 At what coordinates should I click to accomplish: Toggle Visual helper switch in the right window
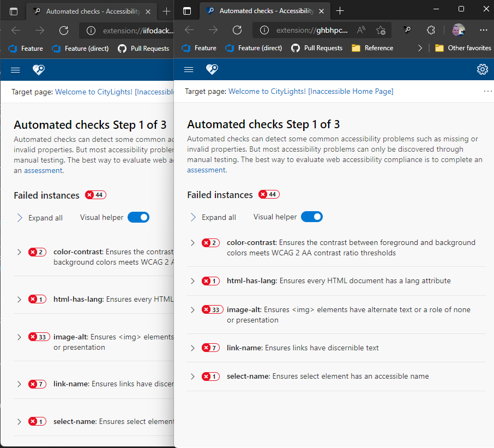(311, 217)
